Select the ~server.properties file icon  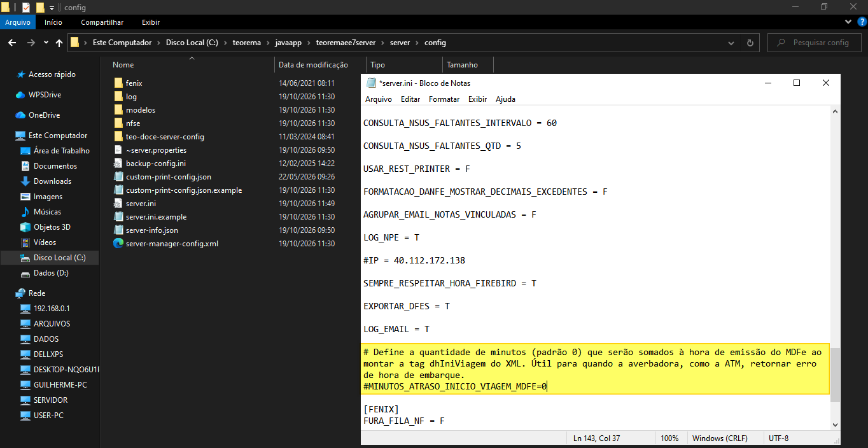[118, 150]
